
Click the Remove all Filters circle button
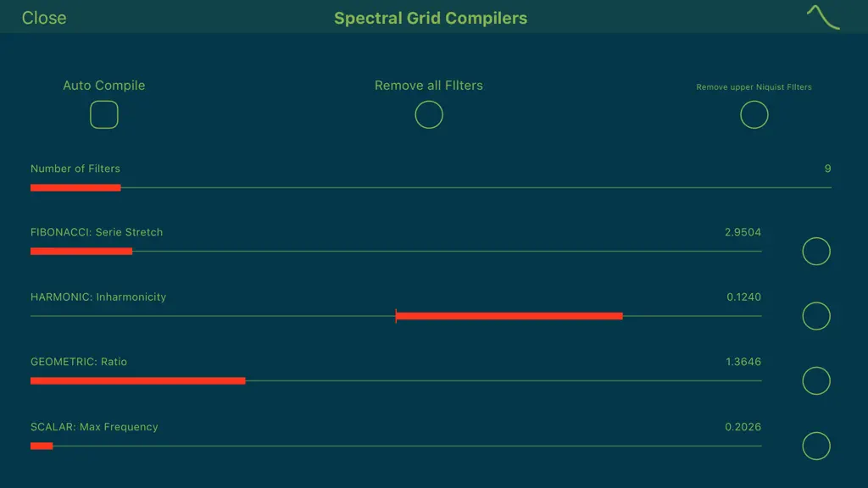pos(429,114)
